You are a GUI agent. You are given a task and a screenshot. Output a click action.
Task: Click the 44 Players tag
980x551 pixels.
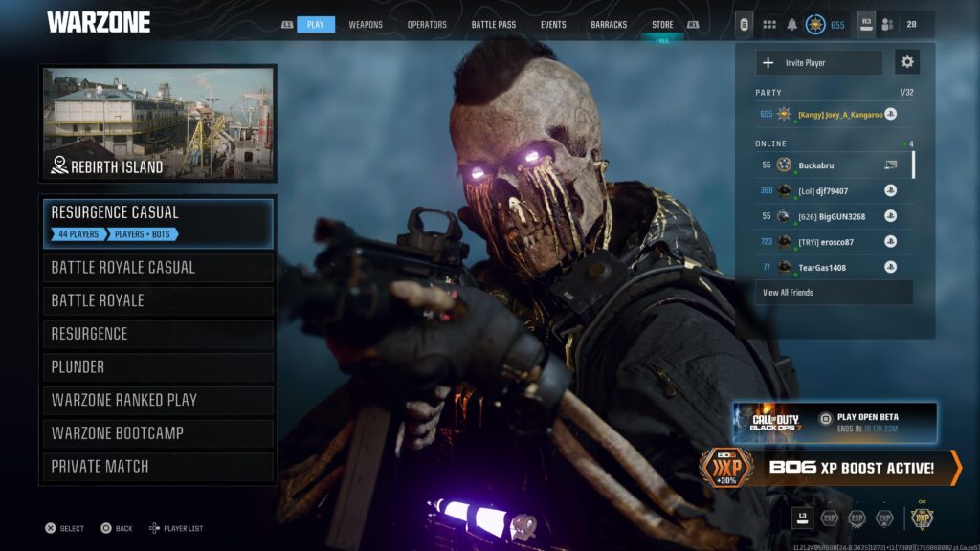(x=78, y=234)
